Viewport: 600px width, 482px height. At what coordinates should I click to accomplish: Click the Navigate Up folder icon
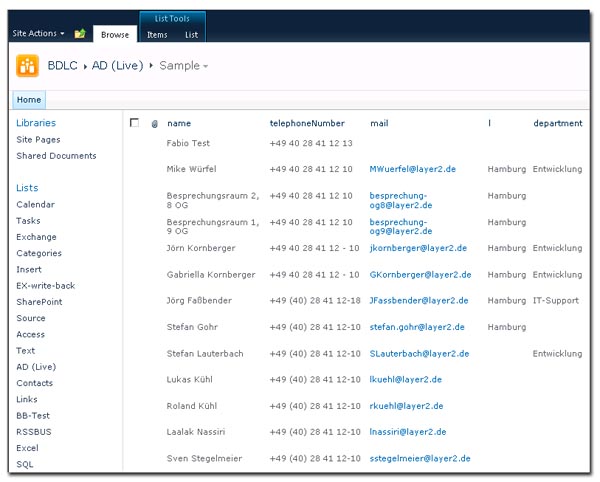tap(80, 34)
